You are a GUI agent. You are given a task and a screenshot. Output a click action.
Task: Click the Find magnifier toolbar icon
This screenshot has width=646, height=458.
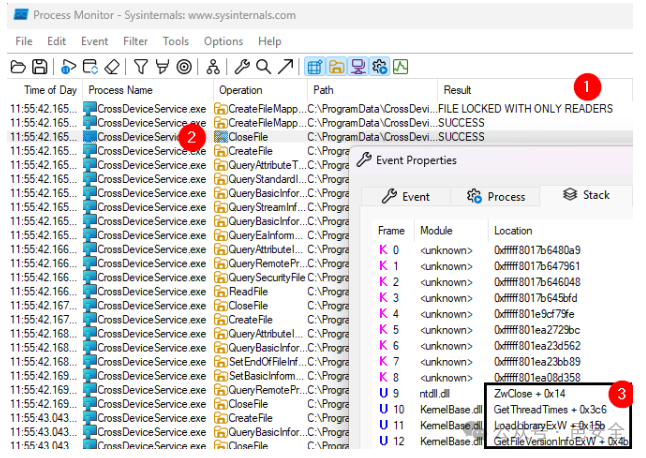click(x=264, y=67)
